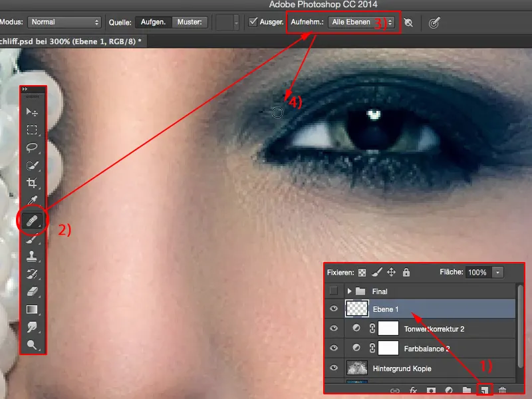Select the Crop tool
Image resolution: width=532 pixels, height=399 pixels.
(32, 183)
